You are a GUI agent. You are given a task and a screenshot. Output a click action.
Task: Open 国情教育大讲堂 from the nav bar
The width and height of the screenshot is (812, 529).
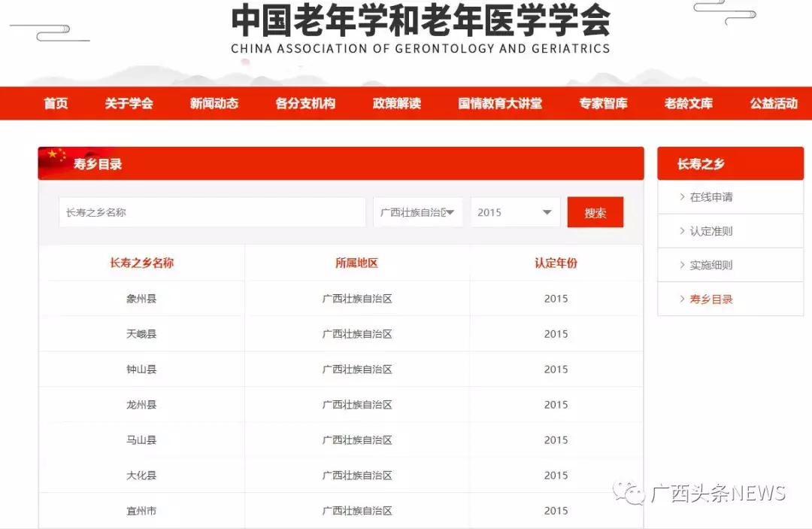click(500, 104)
